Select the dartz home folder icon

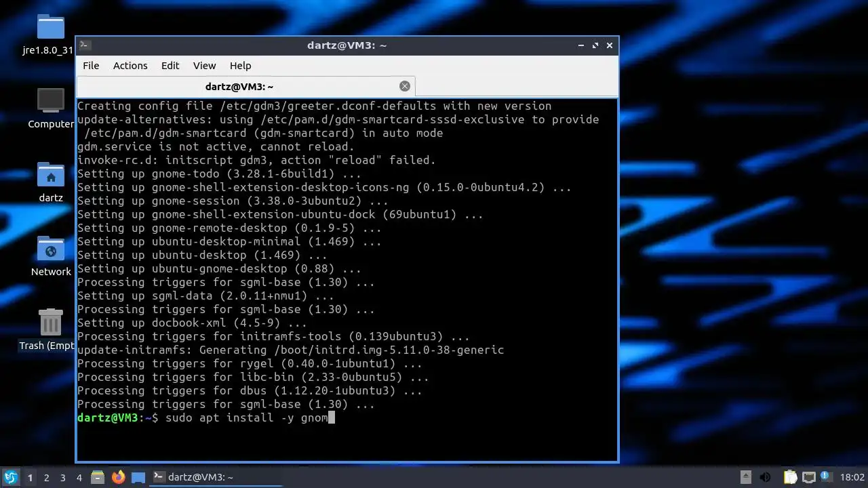tap(51, 182)
